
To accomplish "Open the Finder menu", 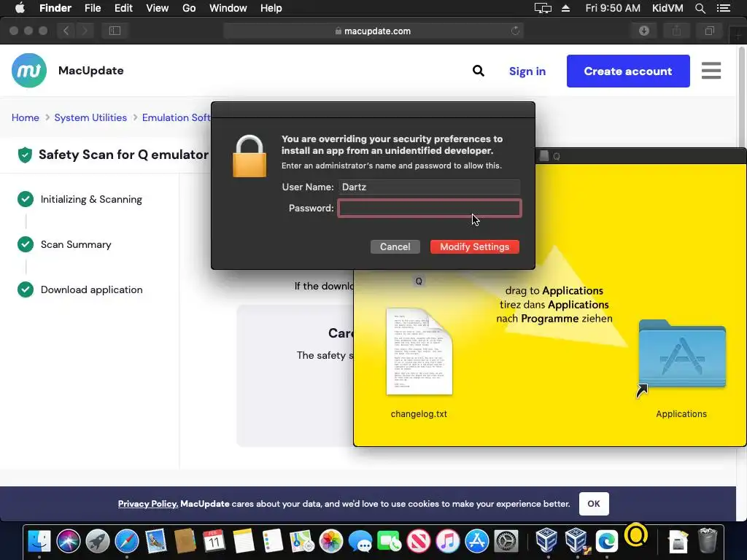I will [55, 8].
